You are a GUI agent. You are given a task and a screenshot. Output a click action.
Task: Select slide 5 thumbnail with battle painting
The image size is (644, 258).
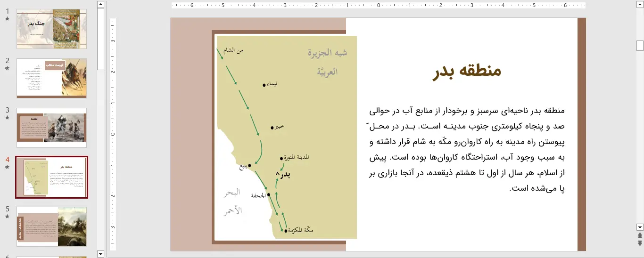tap(52, 226)
